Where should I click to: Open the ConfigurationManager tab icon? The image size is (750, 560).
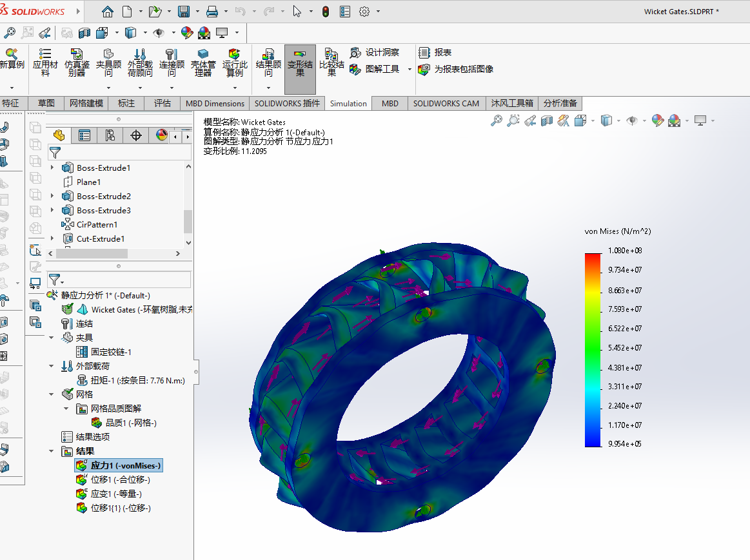[x=110, y=136]
